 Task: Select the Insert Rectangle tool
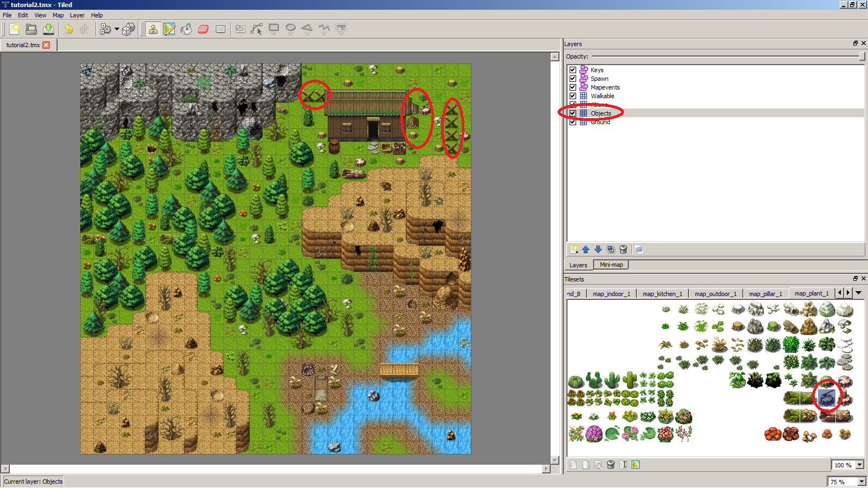click(274, 29)
